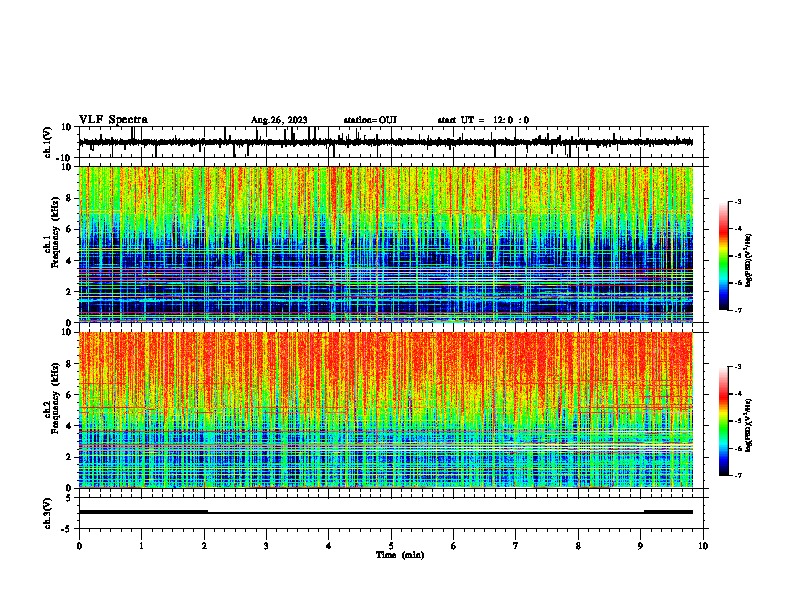Click the ch.2 "Frequency (kHz)" axis label
This screenshot has width=792, height=612.
coord(56,398)
